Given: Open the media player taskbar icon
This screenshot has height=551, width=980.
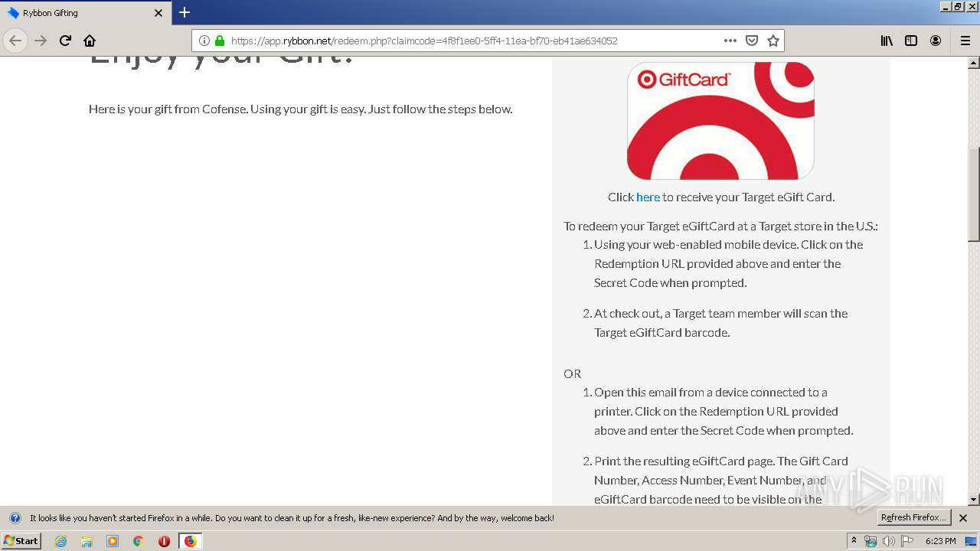Looking at the screenshot, I should [113, 541].
